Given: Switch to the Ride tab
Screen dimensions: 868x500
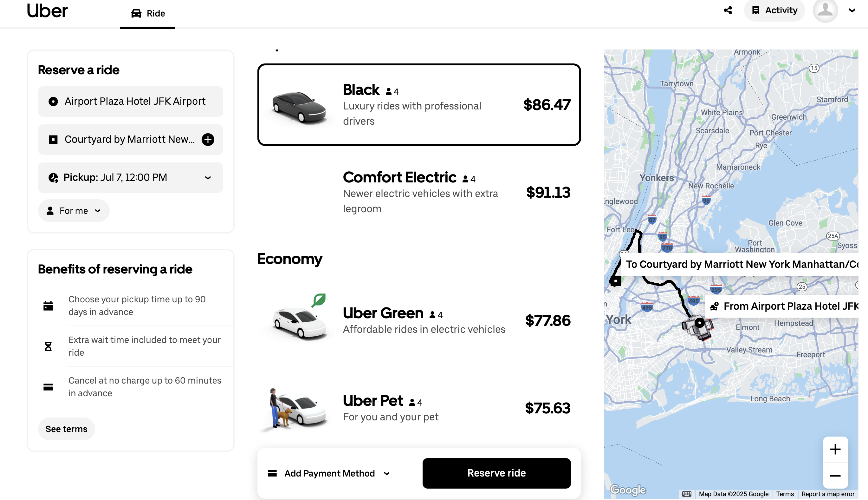Looking at the screenshot, I should click(x=148, y=13).
